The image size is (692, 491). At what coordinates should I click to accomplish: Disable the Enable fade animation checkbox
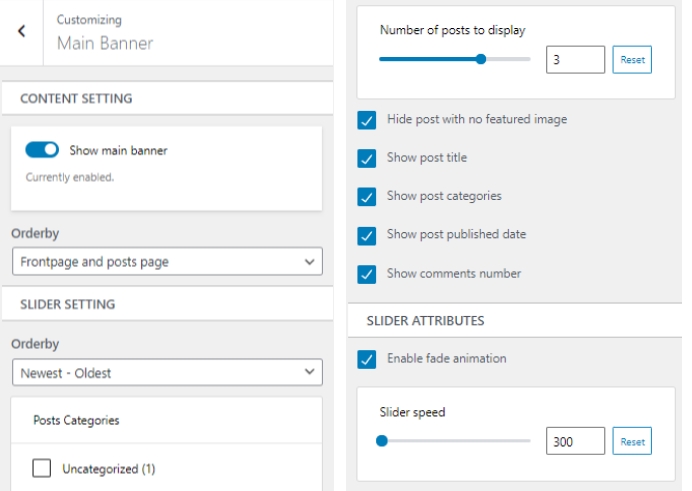click(367, 359)
